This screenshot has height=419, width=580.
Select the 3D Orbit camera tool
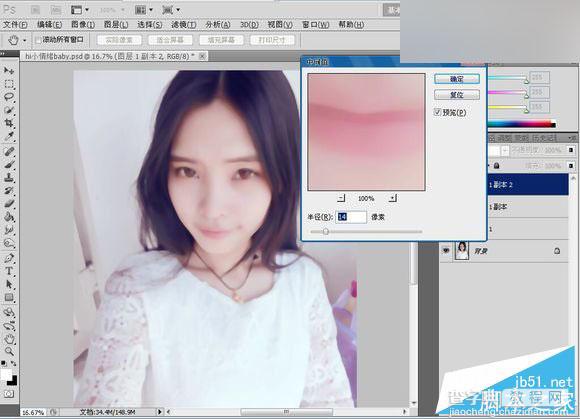9,326
